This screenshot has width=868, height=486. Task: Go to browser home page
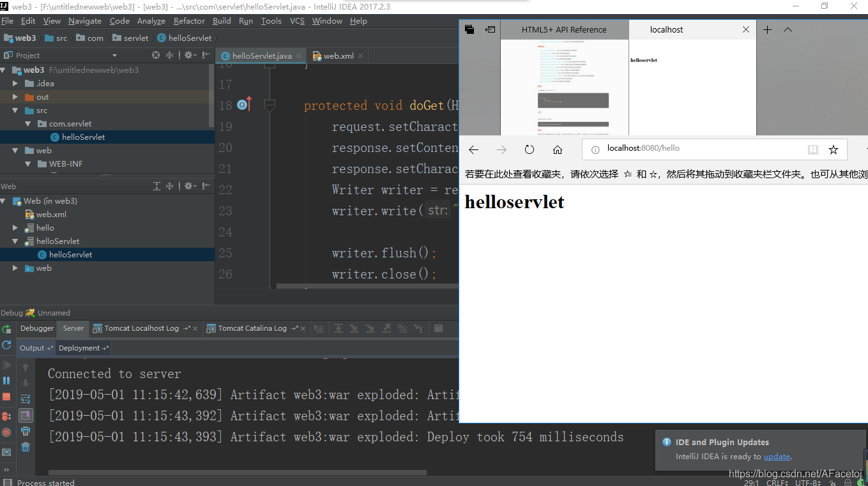(558, 149)
